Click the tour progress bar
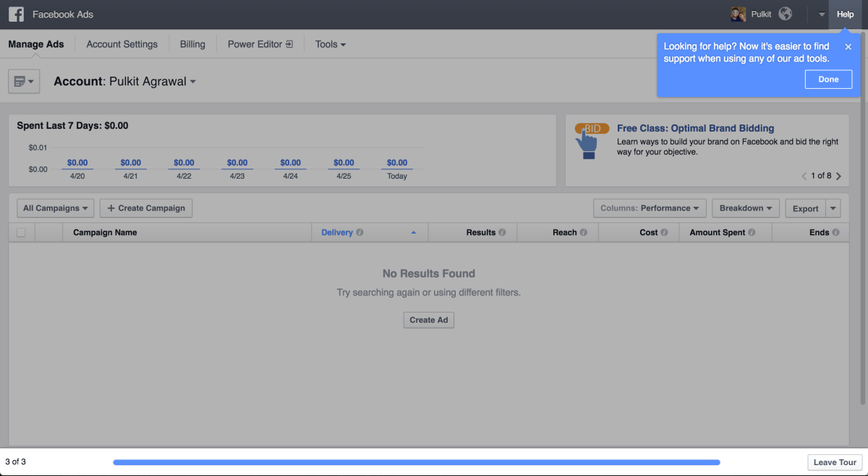The width and height of the screenshot is (868, 476). pos(417,462)
